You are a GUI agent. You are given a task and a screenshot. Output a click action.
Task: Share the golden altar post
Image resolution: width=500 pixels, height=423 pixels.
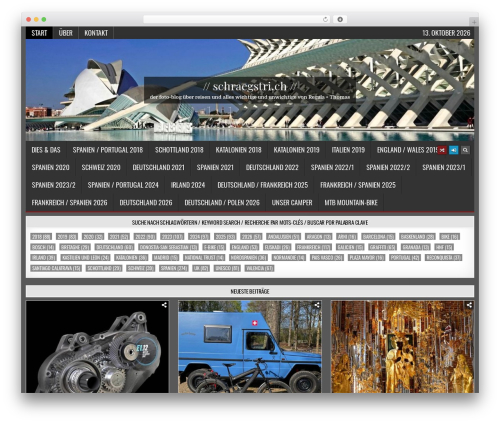(x=469, y=305)
